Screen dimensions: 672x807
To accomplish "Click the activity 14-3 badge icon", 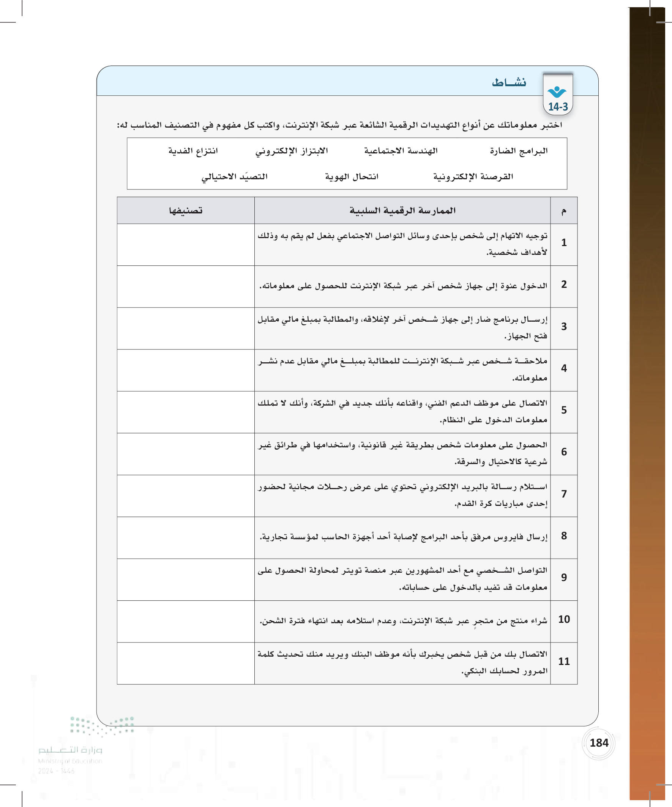I will click(557, 95).
